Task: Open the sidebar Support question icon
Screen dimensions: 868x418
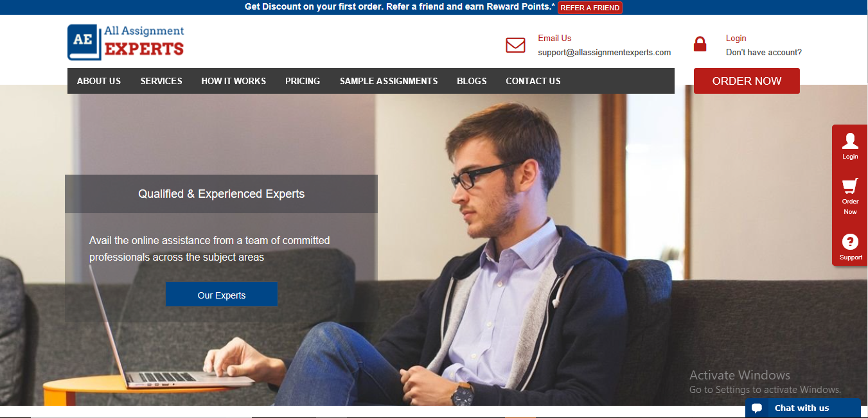Action: (x=850, y=241)
